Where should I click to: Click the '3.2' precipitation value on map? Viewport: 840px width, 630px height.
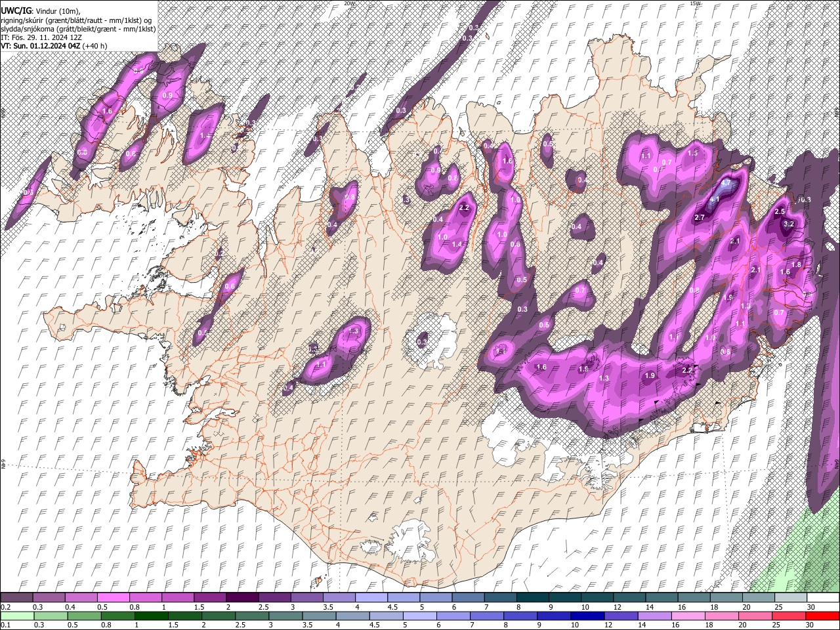tap(789, 224)
